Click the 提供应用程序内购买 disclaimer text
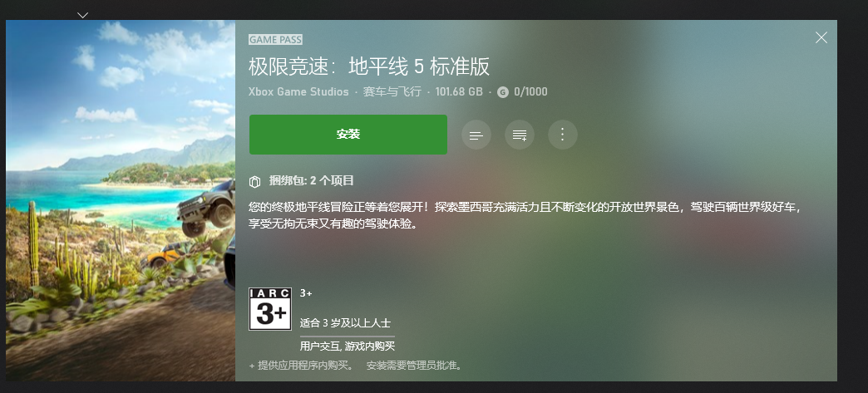Screen dimensions: 868x393 click(301, 366)
